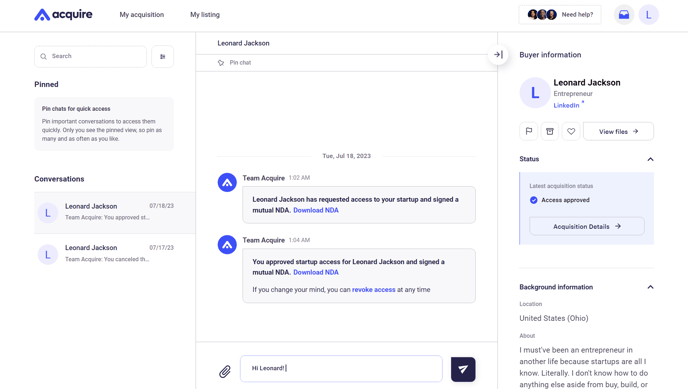Flag this buyer with flag icon
This screenshot has width=688, height=389.
[529, 131]
